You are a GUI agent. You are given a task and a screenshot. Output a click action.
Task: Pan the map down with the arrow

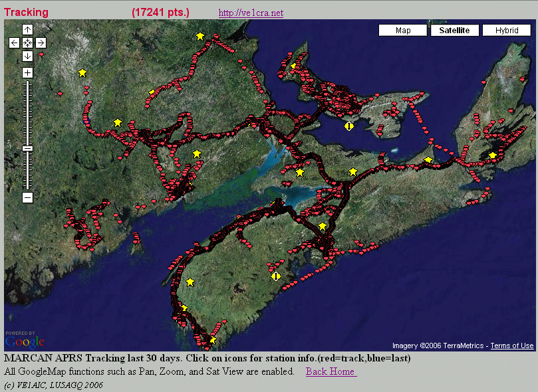point(27,56)
